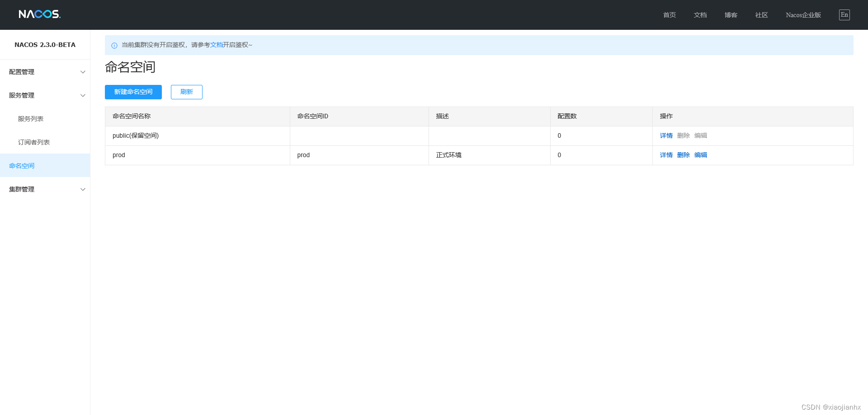View 详情 for the prod namespace
868x415 pixels.
click(x=666, y=155)
